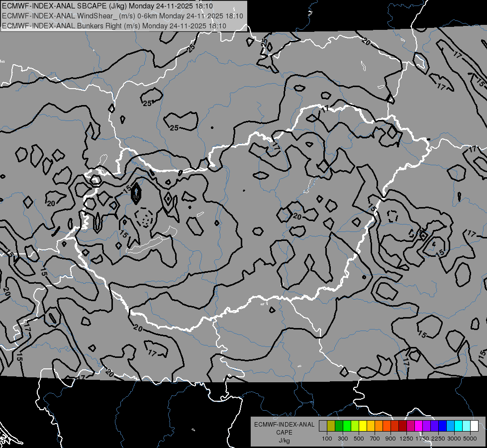
Task: Select the gray swatch in CAPE legend
Action: click(323, 426)
